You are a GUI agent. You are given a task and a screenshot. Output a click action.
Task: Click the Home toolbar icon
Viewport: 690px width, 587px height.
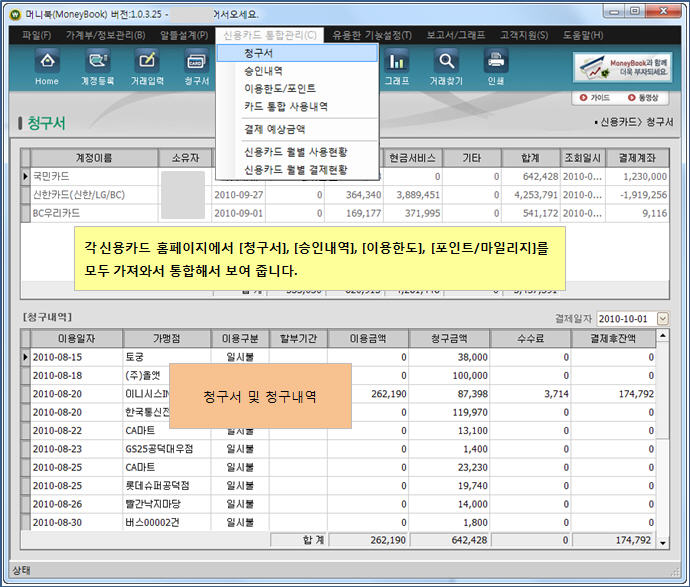(x=47, y=66)
